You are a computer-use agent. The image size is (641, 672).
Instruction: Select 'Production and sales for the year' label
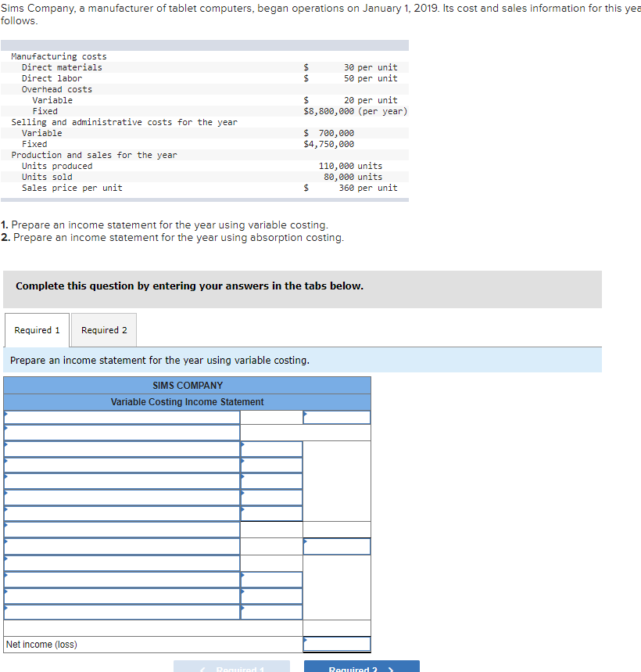(94, 155)
